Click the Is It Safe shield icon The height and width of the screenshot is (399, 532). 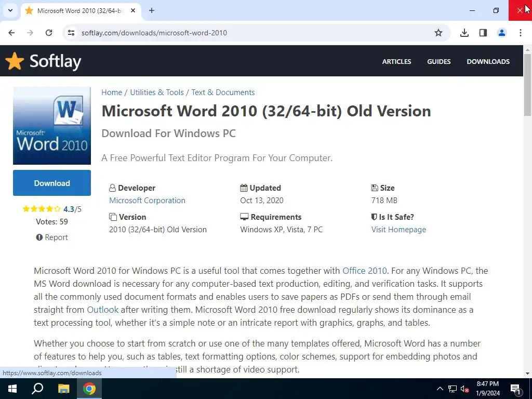(x=374, y=217)
